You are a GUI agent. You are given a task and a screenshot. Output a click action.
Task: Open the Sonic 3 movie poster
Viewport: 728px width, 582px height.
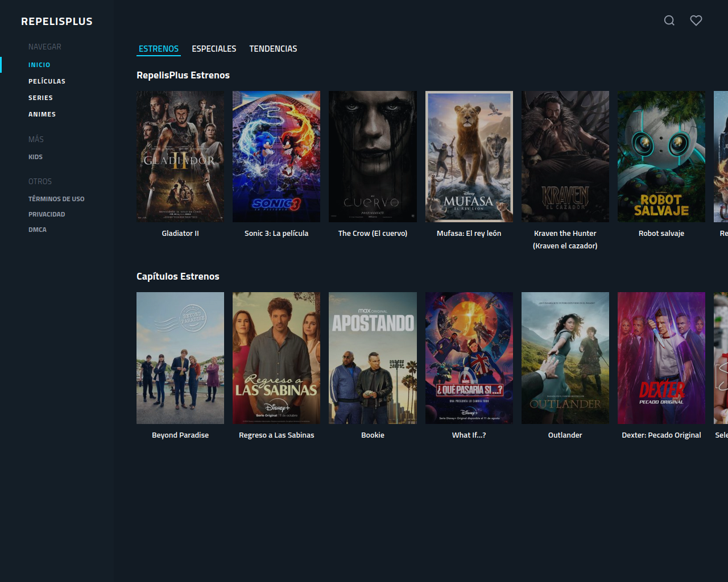tap(276, 156)
